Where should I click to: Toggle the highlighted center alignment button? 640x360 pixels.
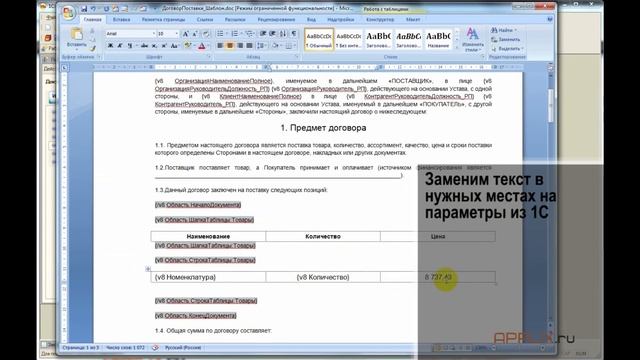[x=230, y=46]
